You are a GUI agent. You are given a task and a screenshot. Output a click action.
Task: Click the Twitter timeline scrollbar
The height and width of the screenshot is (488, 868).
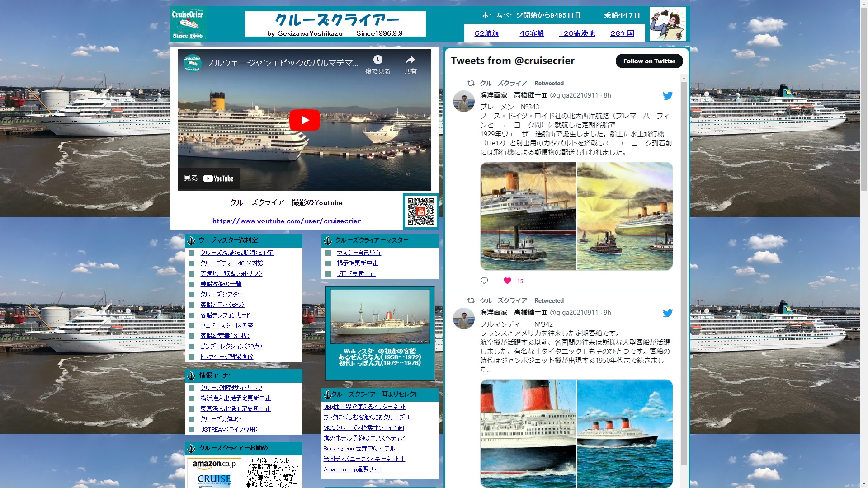coord(684,273)
